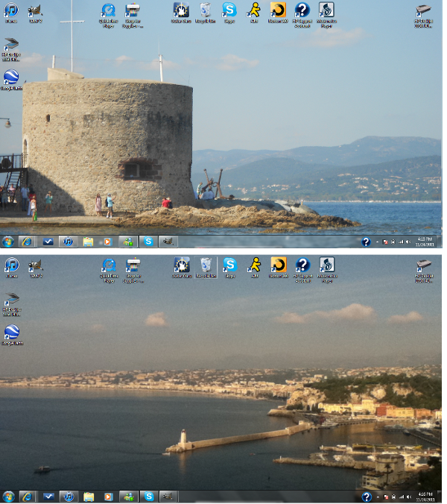447x504 pixels.
Task: Open Skype desktop shortcut on the harbor desktop
Action: pos(230,268)
